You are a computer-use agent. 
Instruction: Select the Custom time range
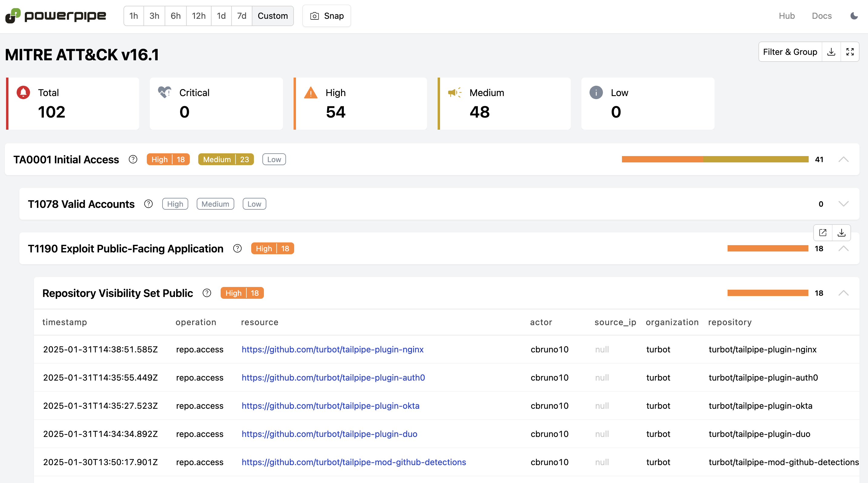(273, 16)
